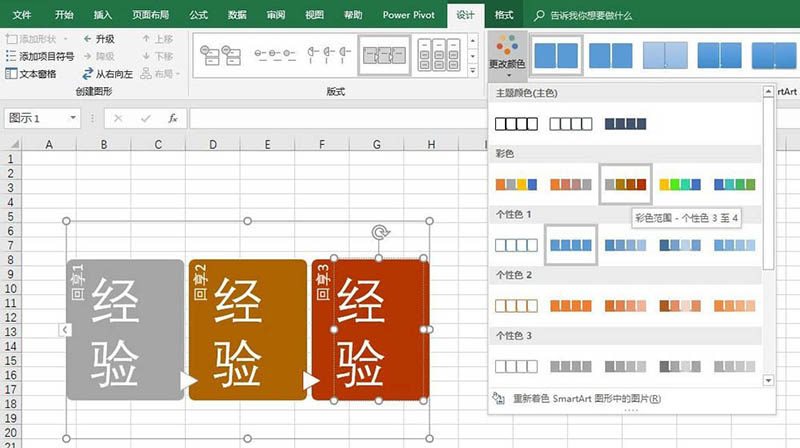800x448 pixels.
Task: Choose dark blue filled primary theme swatch
Action: pos(626,123)
